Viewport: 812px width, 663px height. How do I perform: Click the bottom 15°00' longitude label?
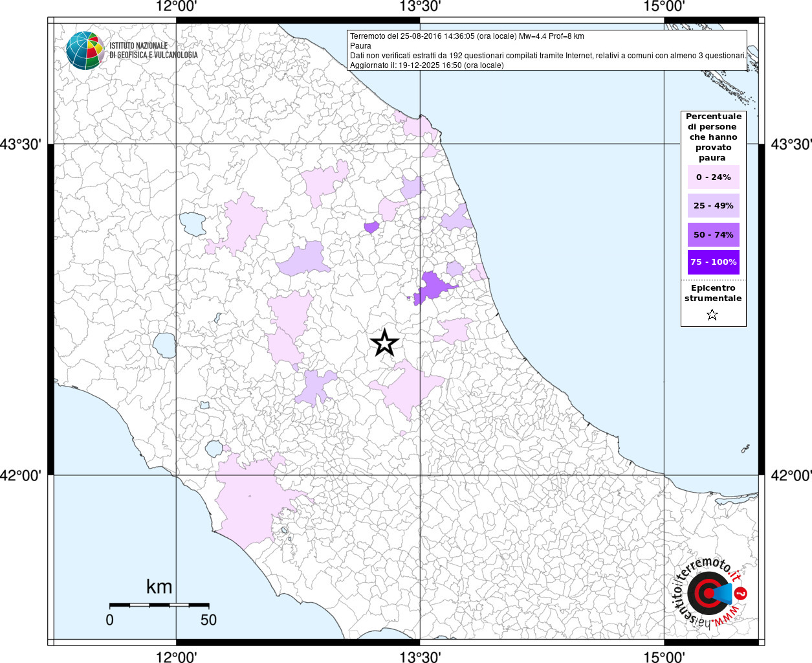(664, 657)
